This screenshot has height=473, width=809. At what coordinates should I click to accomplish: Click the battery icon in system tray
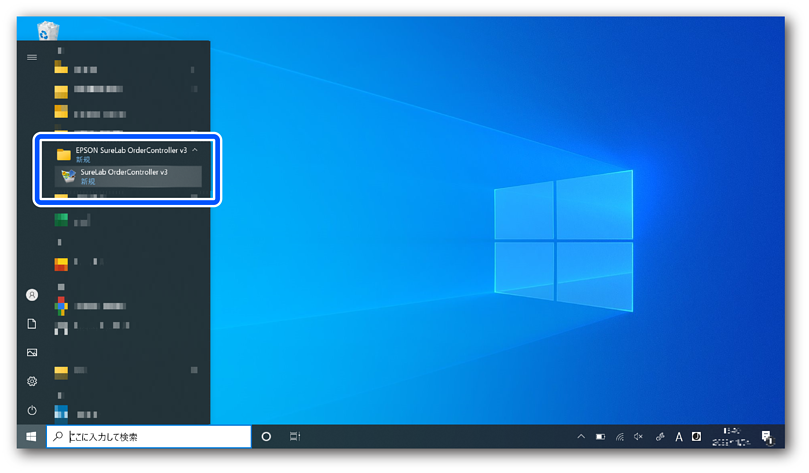tap(601, 437)
